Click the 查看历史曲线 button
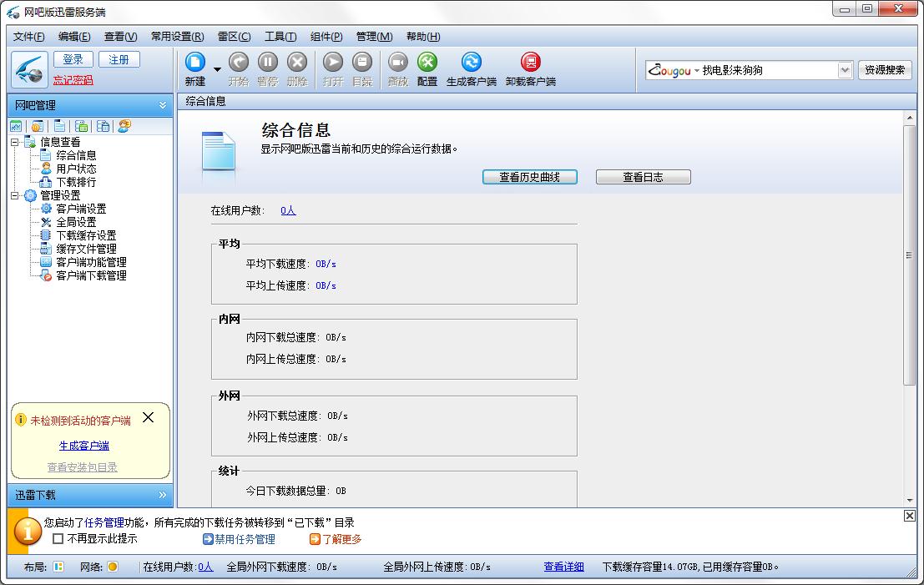The width and height of the screenshot is (924, 585). 529,177
